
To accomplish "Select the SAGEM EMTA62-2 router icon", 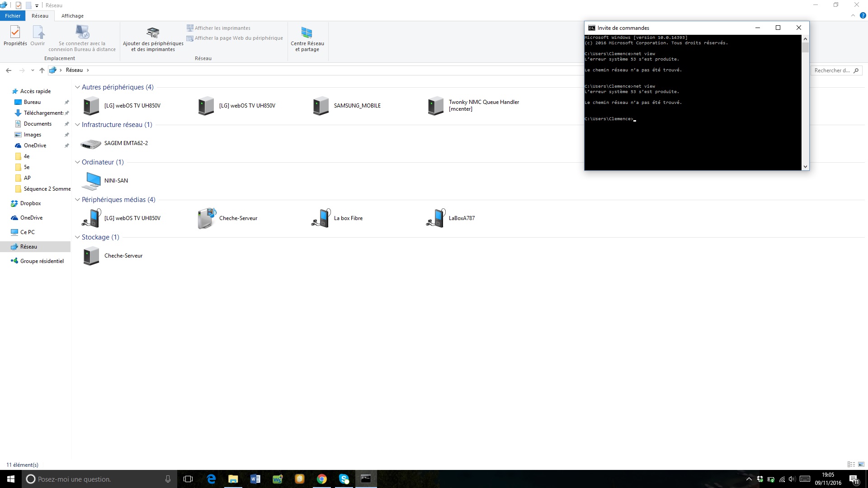I will [91, 144].
